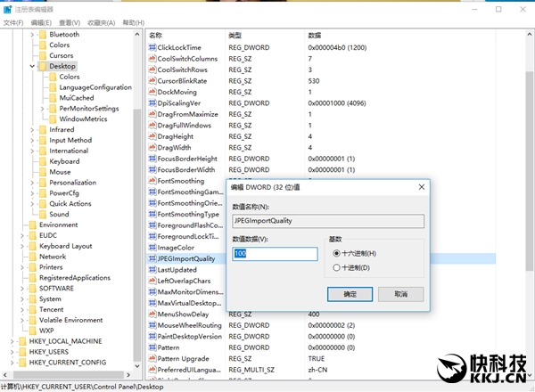The height and width of the screenshot is (392, 535).
Task: Expand the Bluetooth tree node
Action: pos(32,35)
